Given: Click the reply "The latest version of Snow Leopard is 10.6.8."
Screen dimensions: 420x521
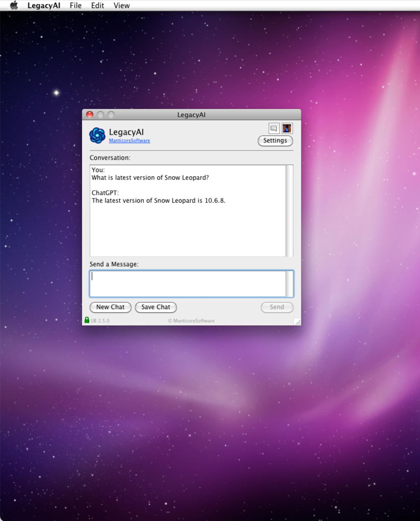Looking at the screenshot, I should point(159,200).
